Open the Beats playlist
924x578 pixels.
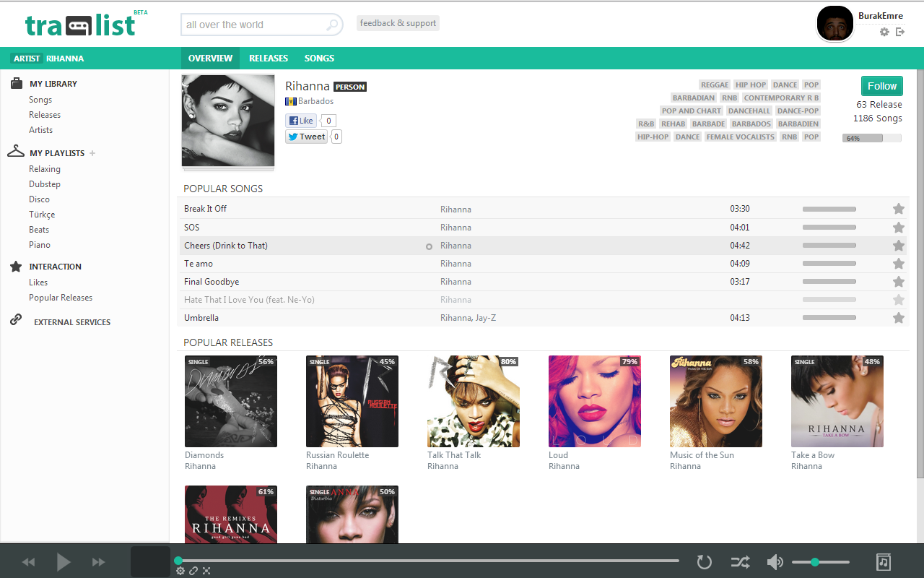coord(39,230)
